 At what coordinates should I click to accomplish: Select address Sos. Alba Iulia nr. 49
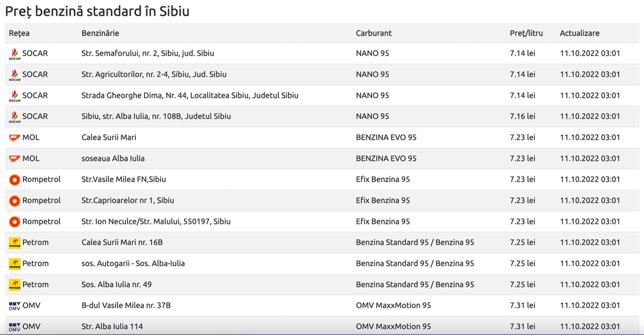(117, 284)
